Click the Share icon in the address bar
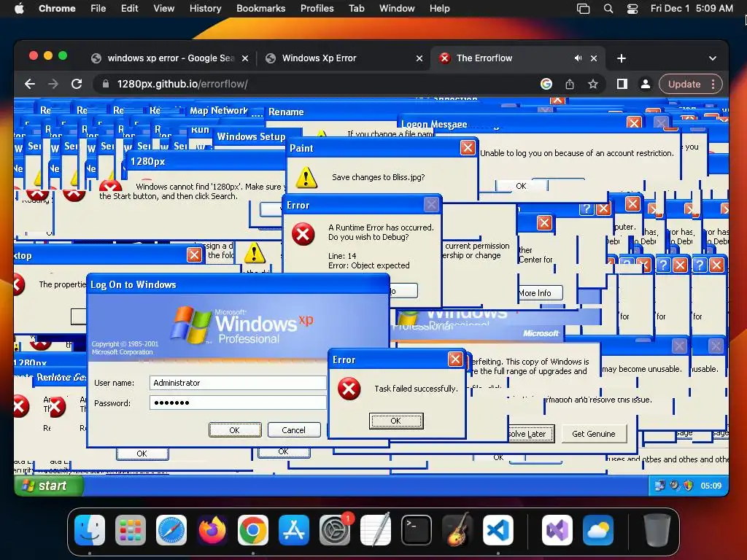Viewport: 747px width, 560px height. click(569, 84)
